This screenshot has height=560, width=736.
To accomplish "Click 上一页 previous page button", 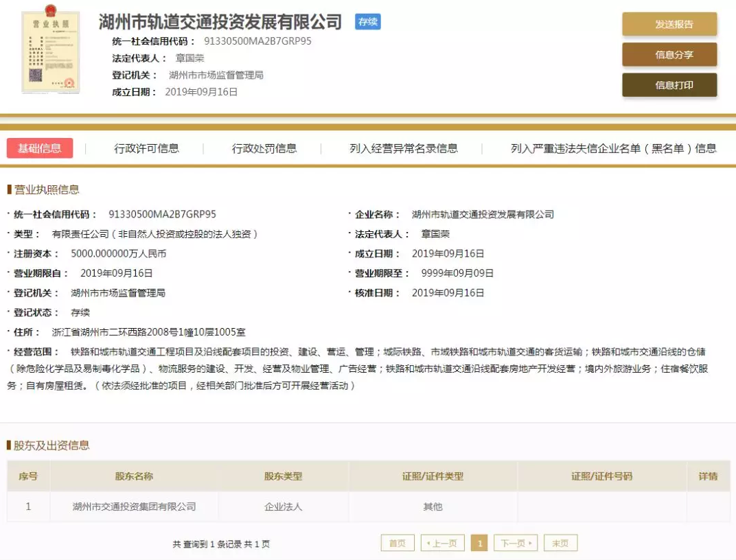I will (x=442, y=543).
